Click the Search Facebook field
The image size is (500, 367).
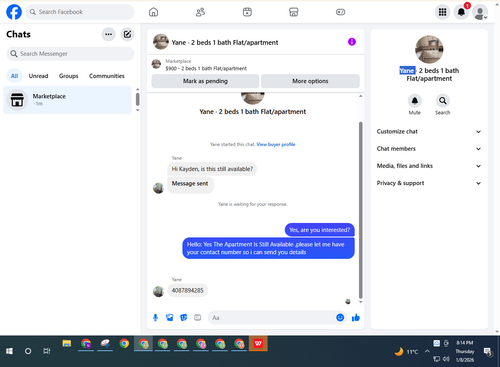(80, 12)
